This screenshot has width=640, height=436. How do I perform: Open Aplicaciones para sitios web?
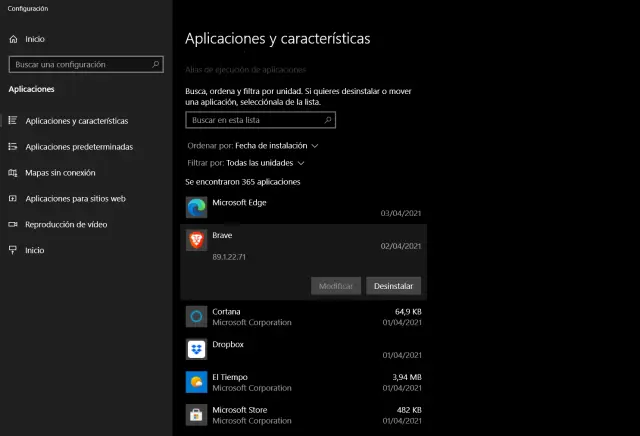pos(75,198)
